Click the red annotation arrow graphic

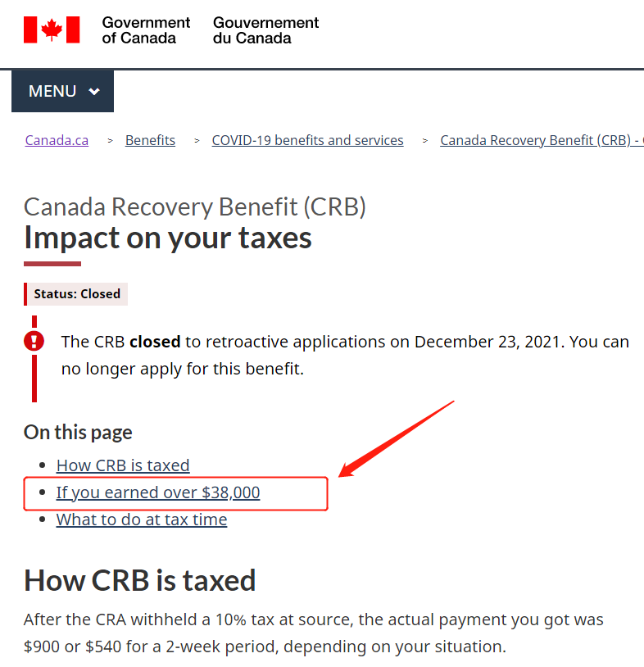[397, 438]
